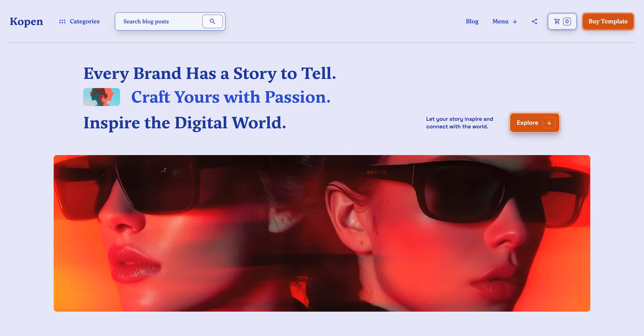This screenshot has height=336, width=644.
Task: Click the Categories grid dots icon
Action: 62,22
